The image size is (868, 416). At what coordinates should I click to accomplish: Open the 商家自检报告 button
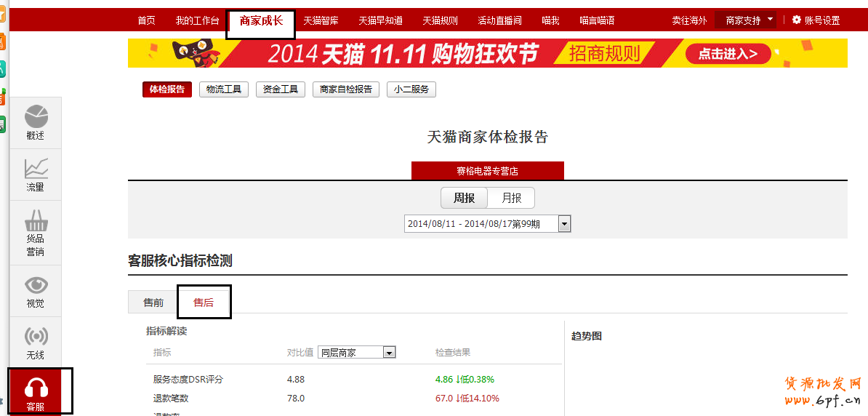(x=346, y=89)
